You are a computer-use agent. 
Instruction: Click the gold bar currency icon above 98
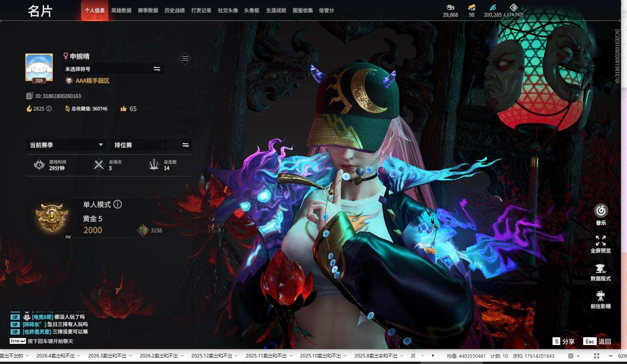[471, 7]
